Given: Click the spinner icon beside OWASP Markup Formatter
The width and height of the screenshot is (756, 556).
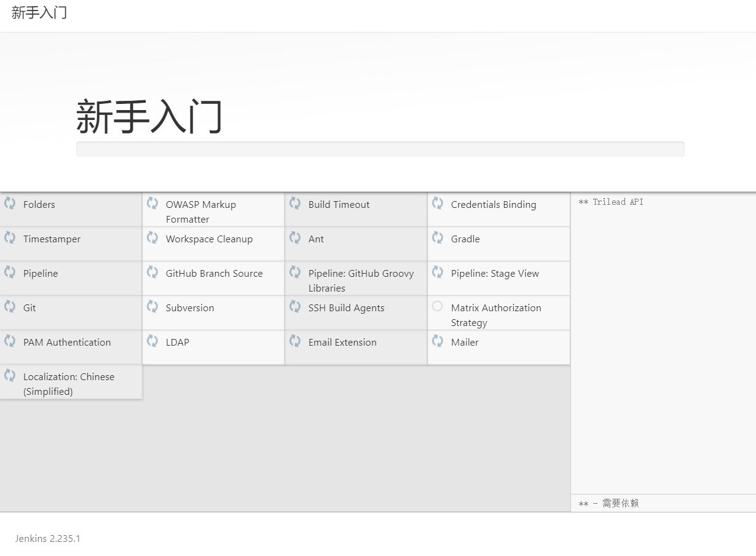Looking at the screenshot, I should pos(152,204).
